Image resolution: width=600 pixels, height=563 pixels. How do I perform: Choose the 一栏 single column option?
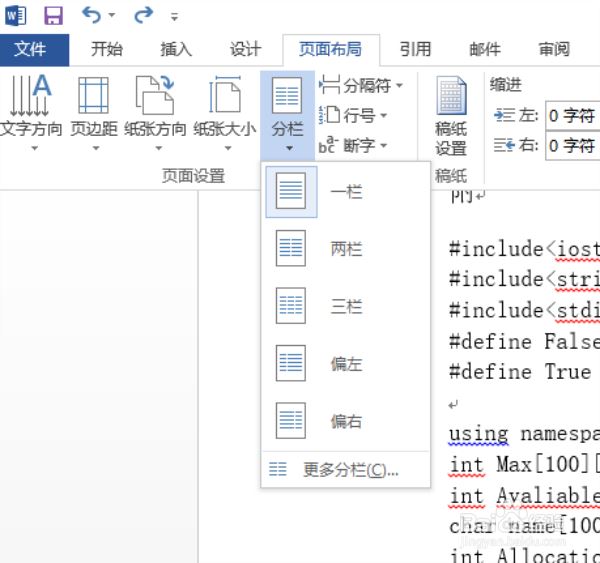coord(346,192)
